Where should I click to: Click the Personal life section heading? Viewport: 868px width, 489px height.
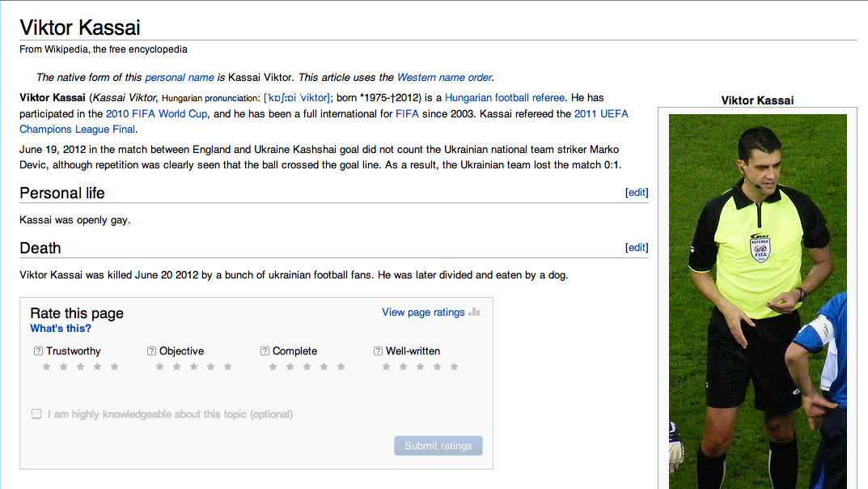coord(62,193)
